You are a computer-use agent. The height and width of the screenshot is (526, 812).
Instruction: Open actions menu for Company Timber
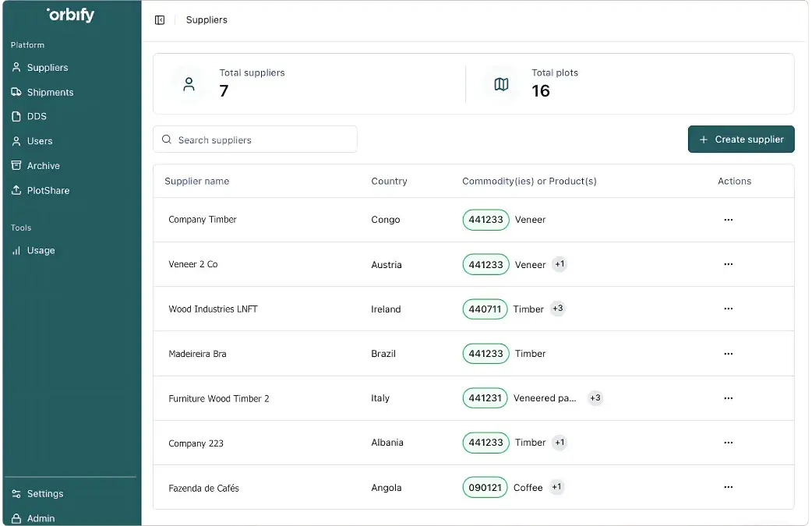(728, 220)
